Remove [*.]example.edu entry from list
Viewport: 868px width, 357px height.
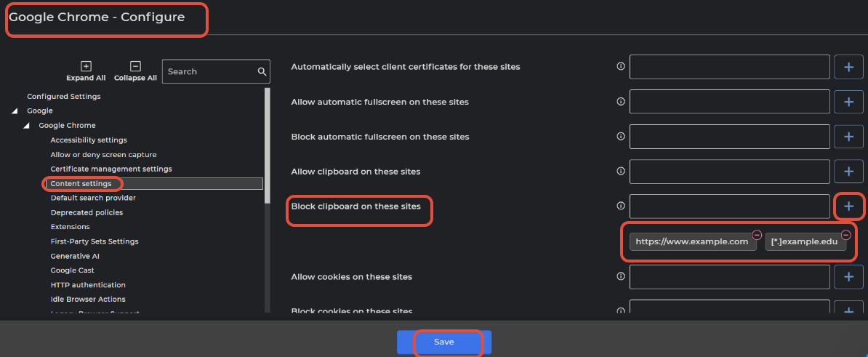pyautogui.click(x=845, y=234)
